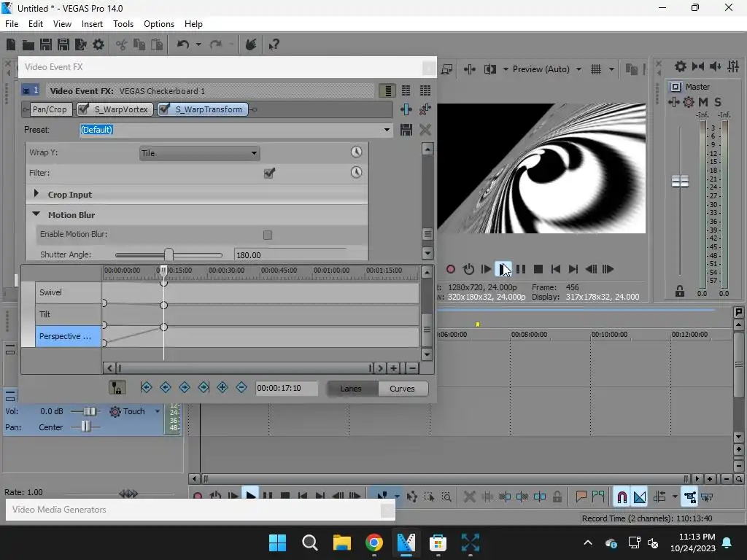Select the Perspective lane in keyframe editor
747x560 pixels.
[68, 336]
